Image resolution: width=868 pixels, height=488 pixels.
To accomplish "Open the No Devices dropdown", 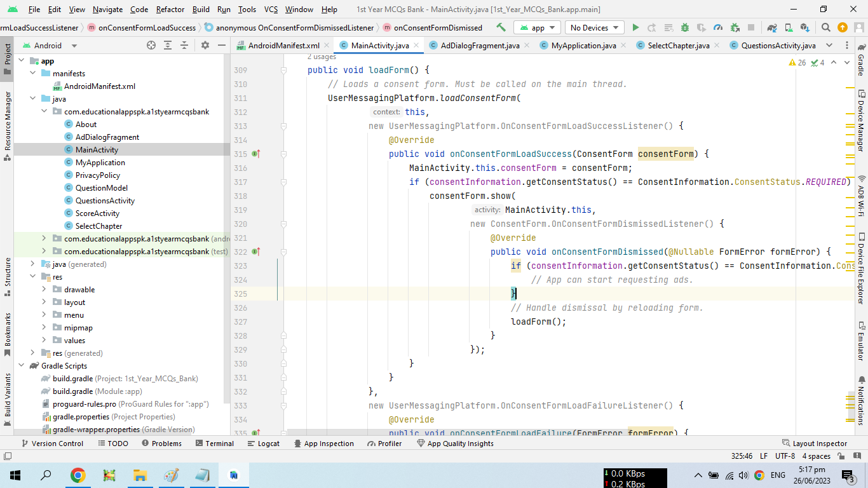I will point(595,27).
